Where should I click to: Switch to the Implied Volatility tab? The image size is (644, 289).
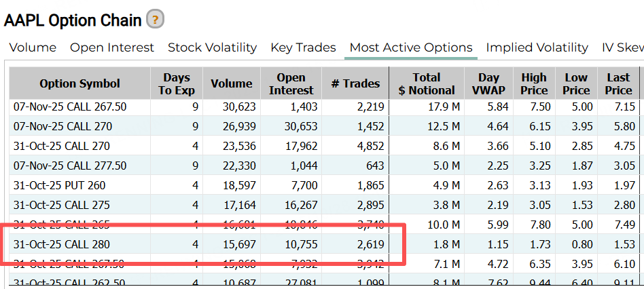[x=537, y=47]
